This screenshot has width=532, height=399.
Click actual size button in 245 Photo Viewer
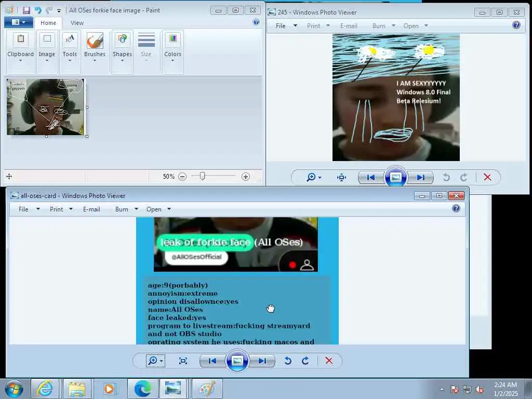pyautogui.click(x=341, y=177)
